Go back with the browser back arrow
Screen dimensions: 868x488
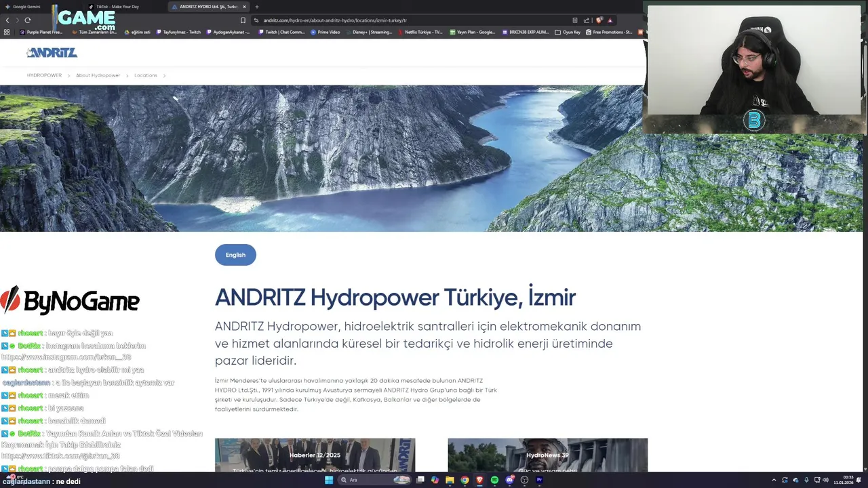coord(7,20)
